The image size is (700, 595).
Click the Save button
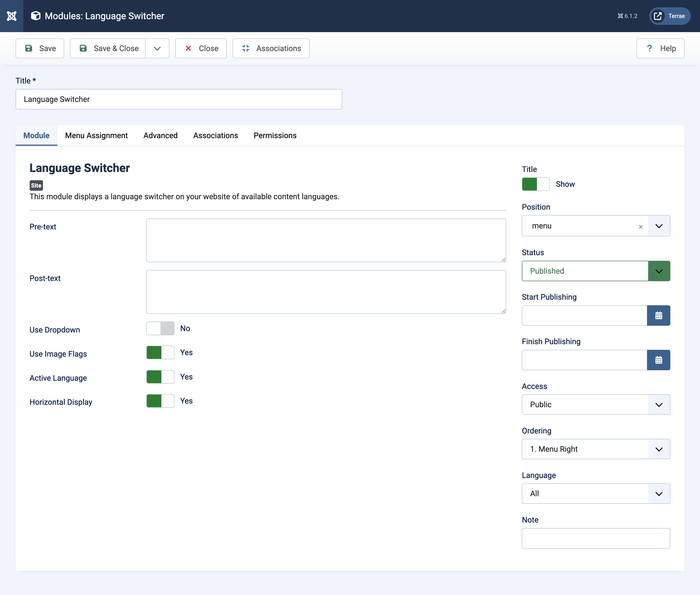coord(40,48)
